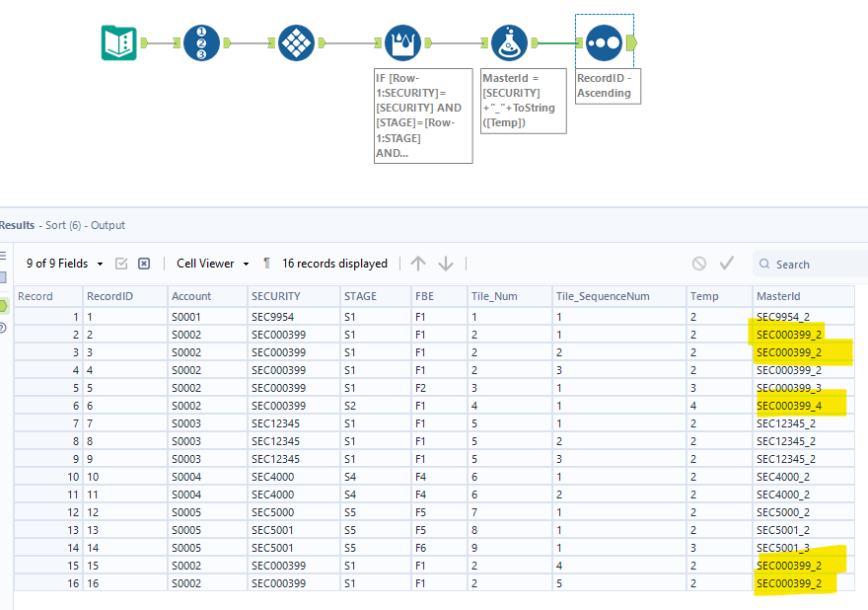Jump to previous record with up arrow
The image size is (868, 610).
pyautogui.click(x=418, y=264)
